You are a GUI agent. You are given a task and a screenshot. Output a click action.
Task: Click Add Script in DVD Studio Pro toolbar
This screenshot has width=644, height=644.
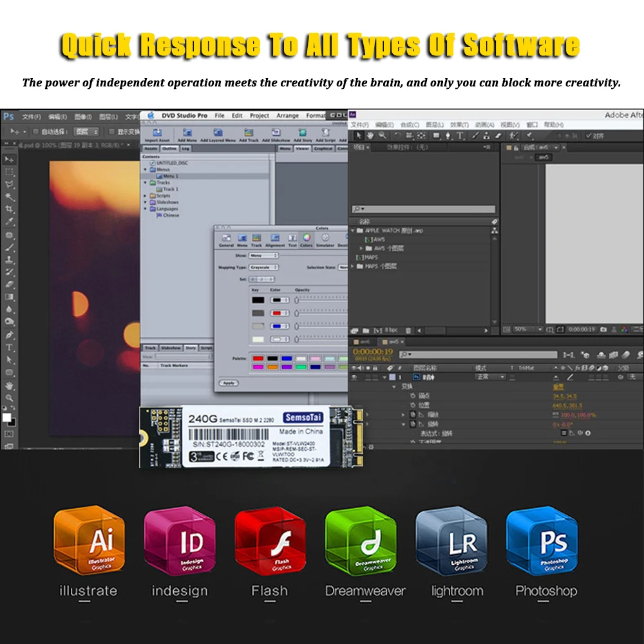coord(325,135)
